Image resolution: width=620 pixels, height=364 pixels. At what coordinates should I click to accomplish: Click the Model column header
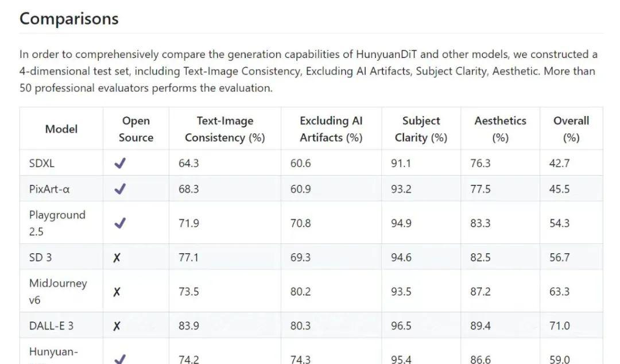61,129
